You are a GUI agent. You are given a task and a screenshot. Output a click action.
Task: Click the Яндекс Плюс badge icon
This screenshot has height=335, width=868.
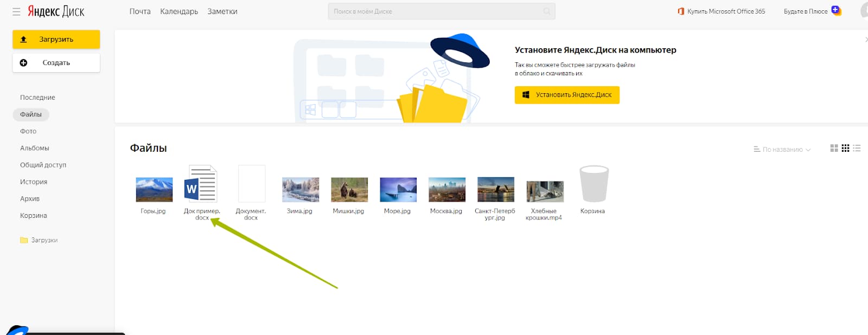[x=835, y=11]
